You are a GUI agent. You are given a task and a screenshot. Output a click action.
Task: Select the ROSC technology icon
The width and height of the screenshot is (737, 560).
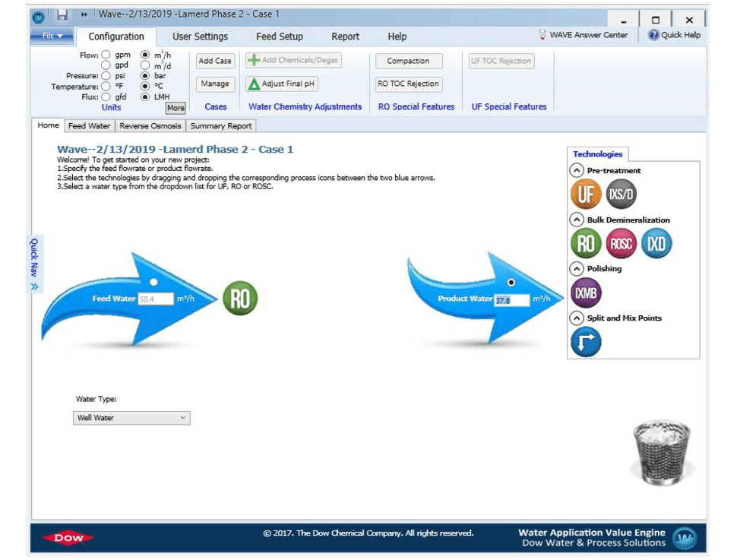coord(621,244)
